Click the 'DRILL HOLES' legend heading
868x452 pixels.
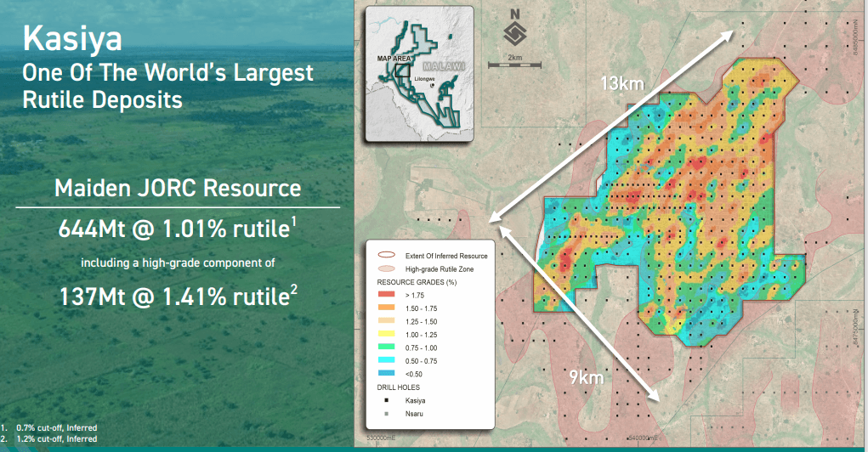click(x=399, y=387)
